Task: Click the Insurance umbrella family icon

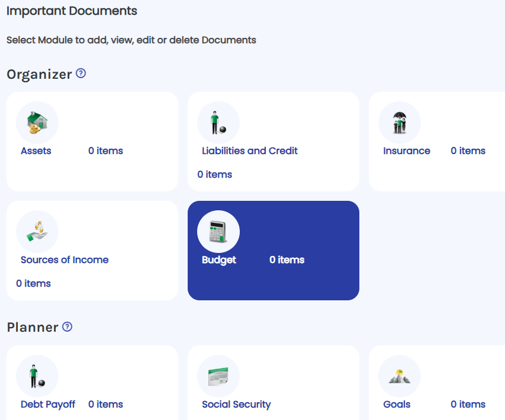Action: coord(400,123)
